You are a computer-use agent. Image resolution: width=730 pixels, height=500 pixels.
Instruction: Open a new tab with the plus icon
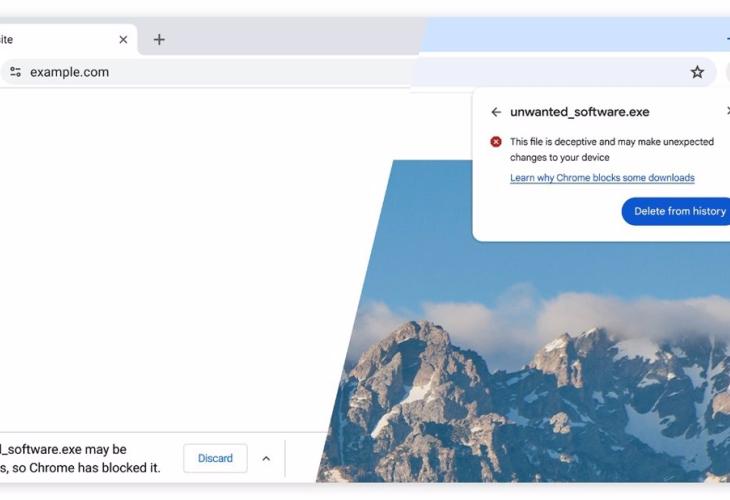coord(159,40)
